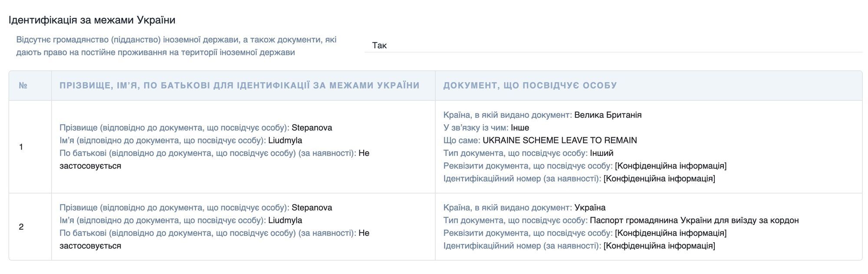Click 'Паспорт громадянина України для виїзду за кордон'
This screenshot has height=274, width=868.
click(694, 220)
